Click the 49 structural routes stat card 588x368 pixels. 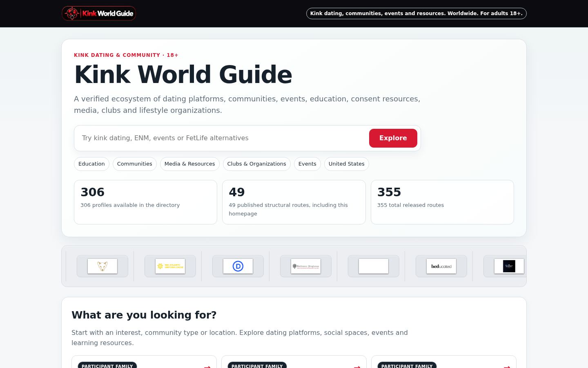[294, 202]
